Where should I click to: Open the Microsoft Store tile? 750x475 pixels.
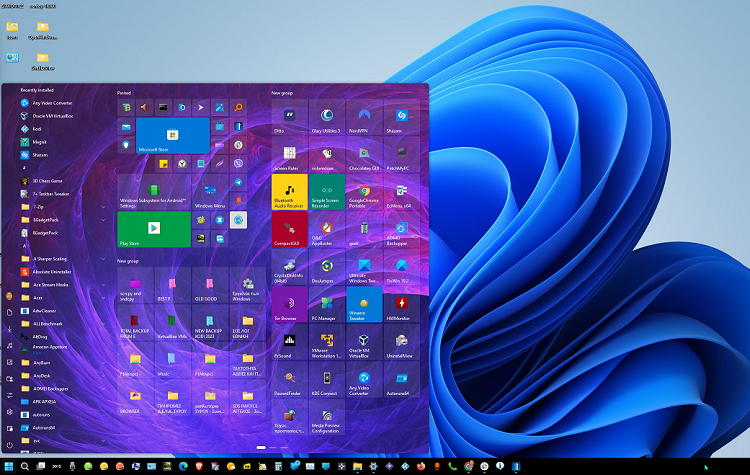click(x=173, y=136)
